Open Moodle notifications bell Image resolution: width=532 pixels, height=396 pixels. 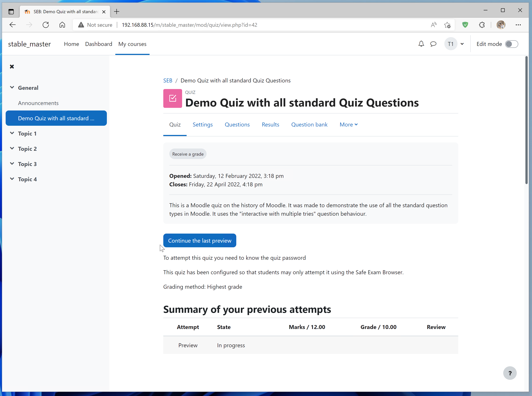421,44
